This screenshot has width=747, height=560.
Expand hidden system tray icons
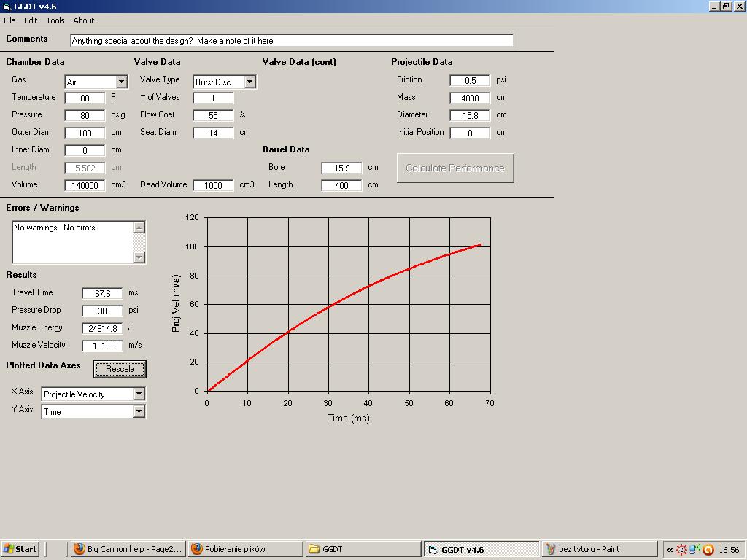tap(669, 550)
